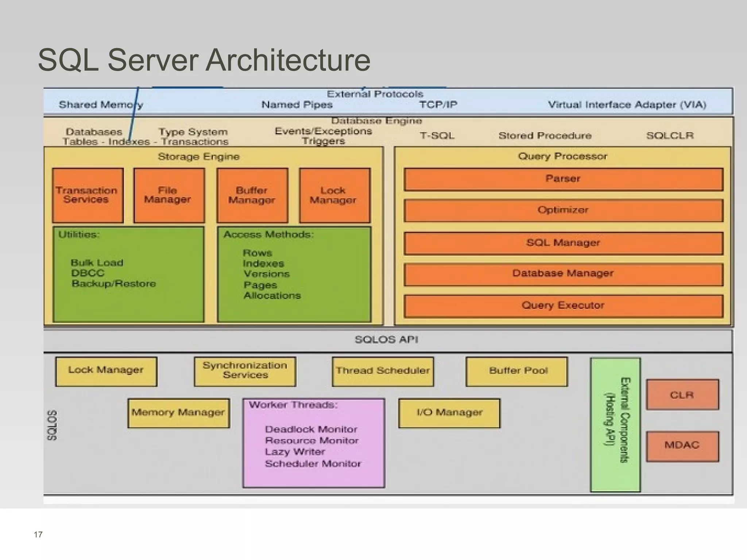Image resolution: width=747 pixels, height=560 pixels.
Task: Click the Optimizer bar
Action: (563, 210)
